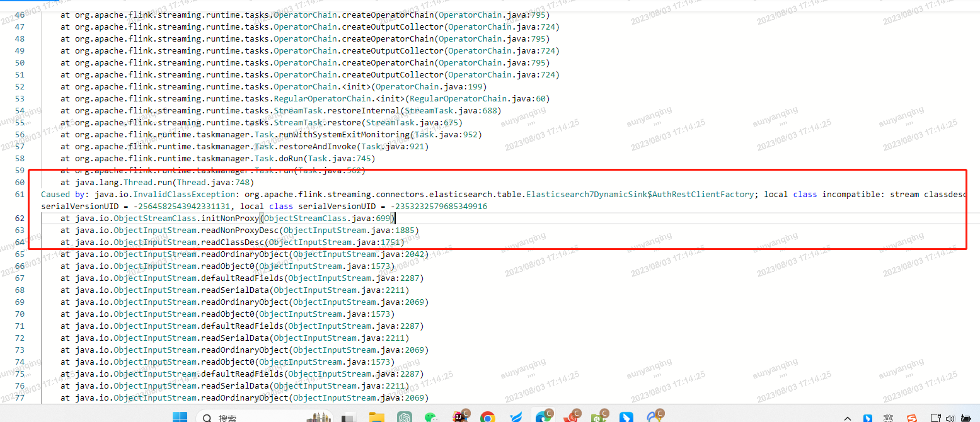Click restoreInternal on line 54
980x422 pixels.
click(363, 111)
